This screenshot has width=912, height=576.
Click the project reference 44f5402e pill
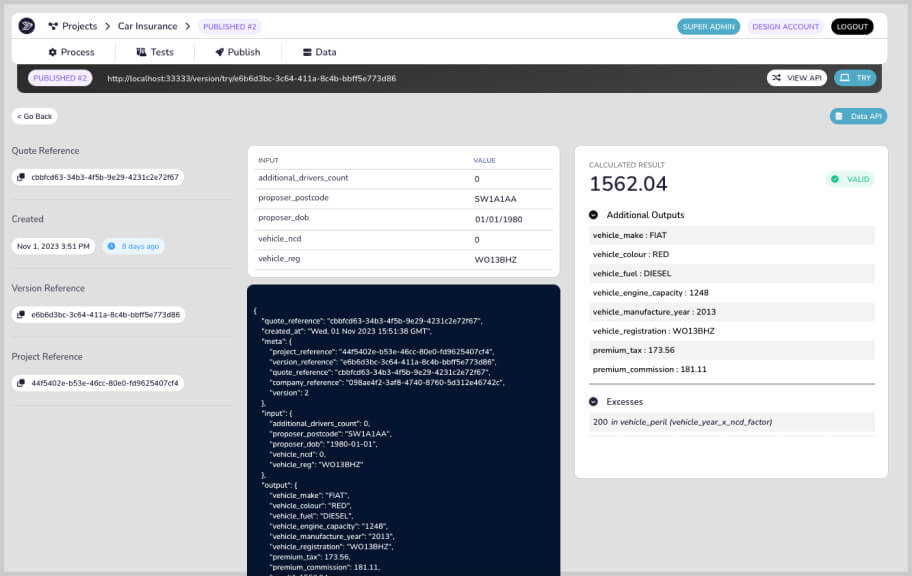click(98, 383)
